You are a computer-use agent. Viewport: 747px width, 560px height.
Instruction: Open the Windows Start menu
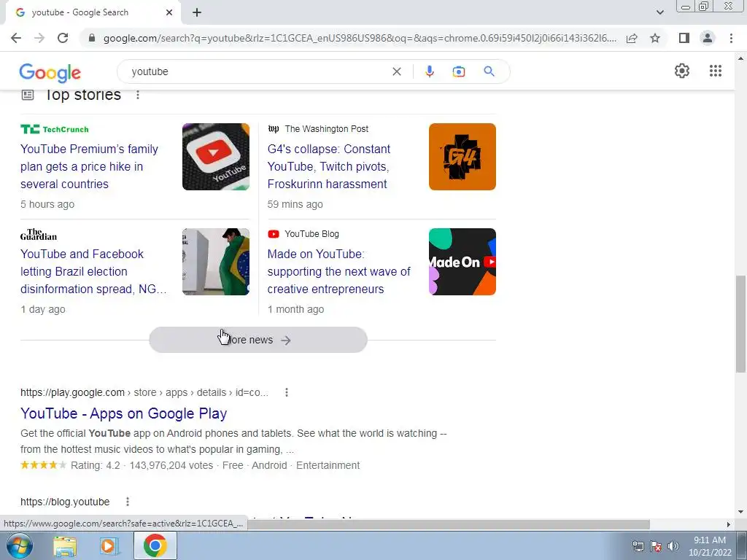(x=18, y=545)
